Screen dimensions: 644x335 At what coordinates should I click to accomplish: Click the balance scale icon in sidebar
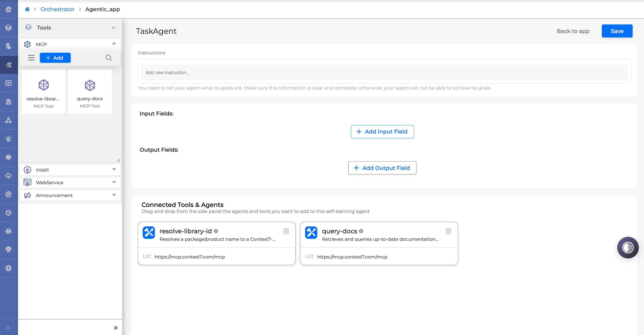[x=9, y=249]
